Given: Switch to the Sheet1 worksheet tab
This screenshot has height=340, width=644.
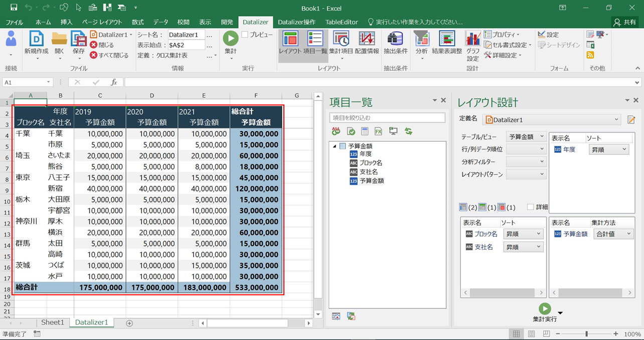Looking at the screenshot, I should (x=53, y=322).
